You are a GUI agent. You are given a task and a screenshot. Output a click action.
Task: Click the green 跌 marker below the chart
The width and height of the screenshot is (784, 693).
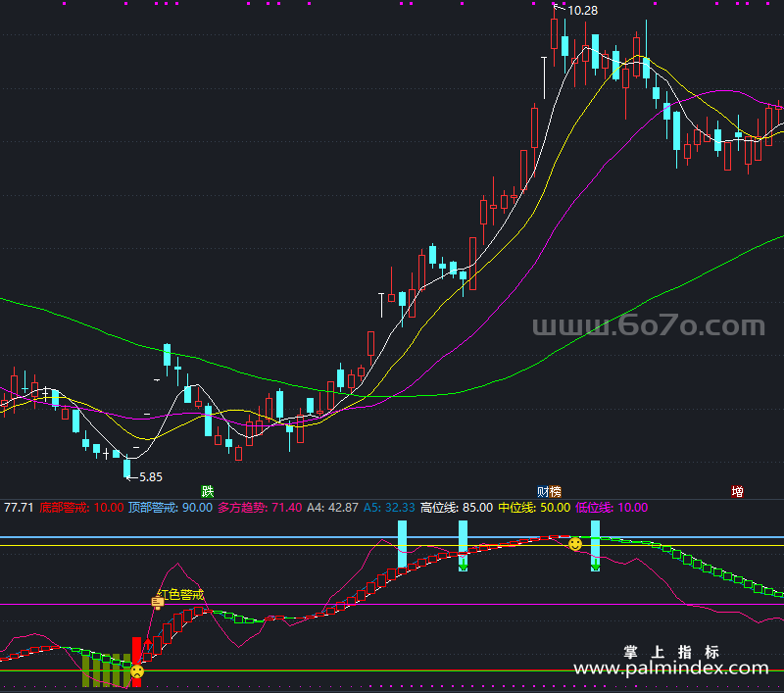pos(208,491)
